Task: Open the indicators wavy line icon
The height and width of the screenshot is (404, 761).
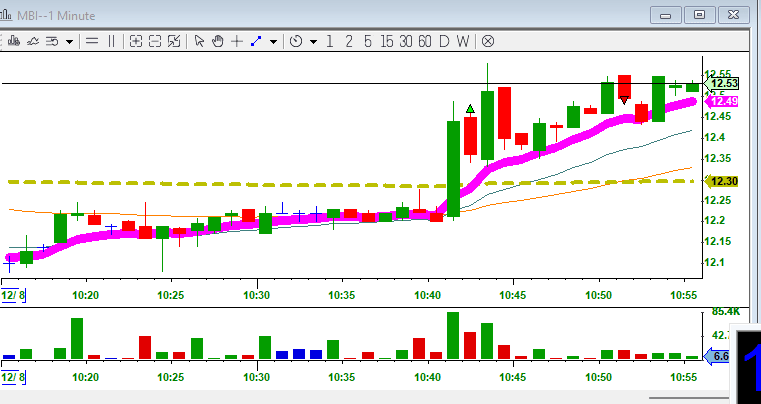Action: click(x=32, y=41)
